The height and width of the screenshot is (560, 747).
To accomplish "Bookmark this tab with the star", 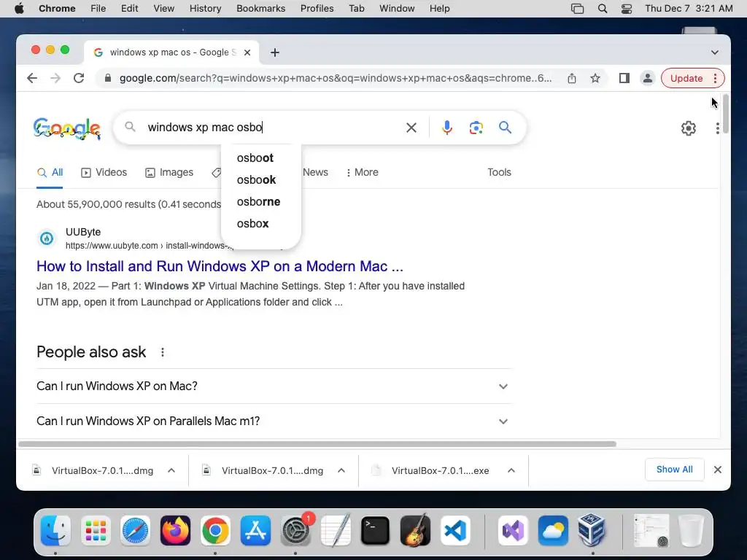I will [595, 78].
